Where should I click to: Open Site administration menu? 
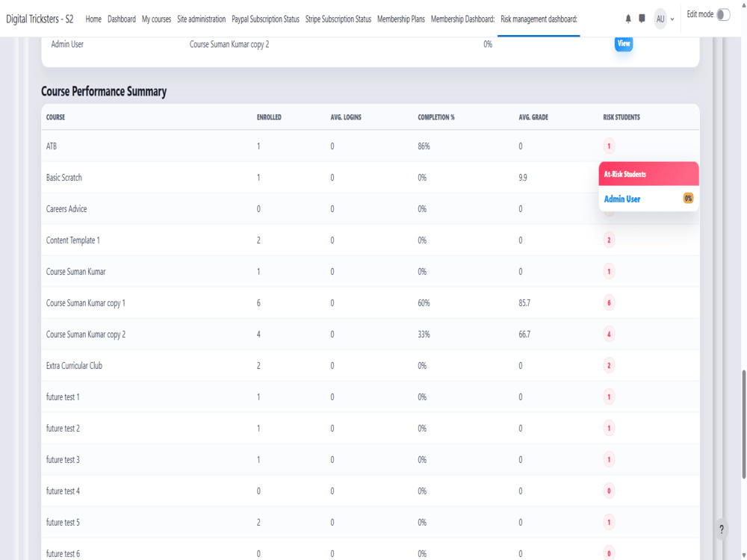(201, 19)
